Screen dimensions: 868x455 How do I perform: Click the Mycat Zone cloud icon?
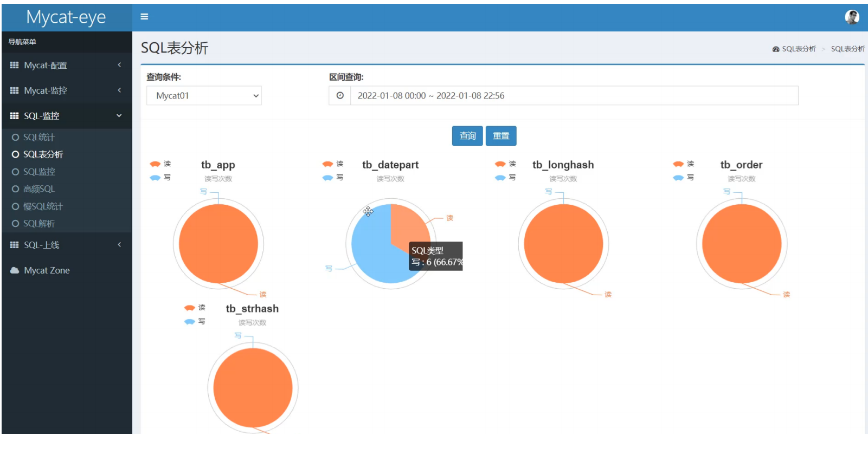[15, 270]
